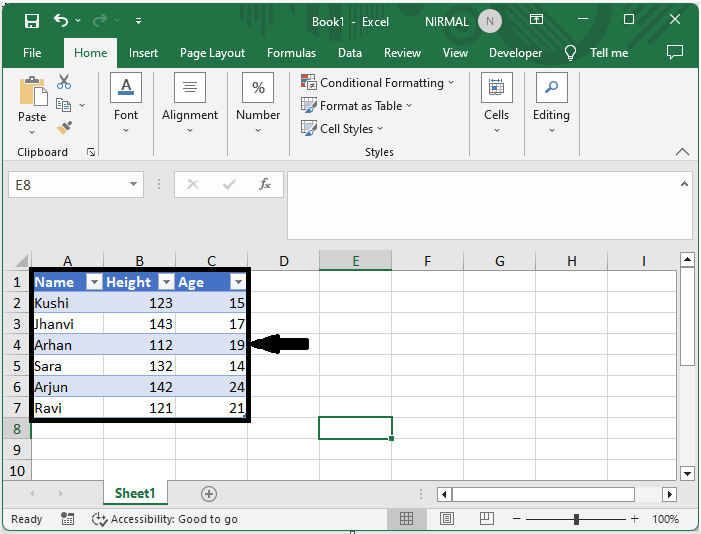This screenshot has width=701, height=534.
Task: Add a new sheet with plus icon
Action: (209, 494)
